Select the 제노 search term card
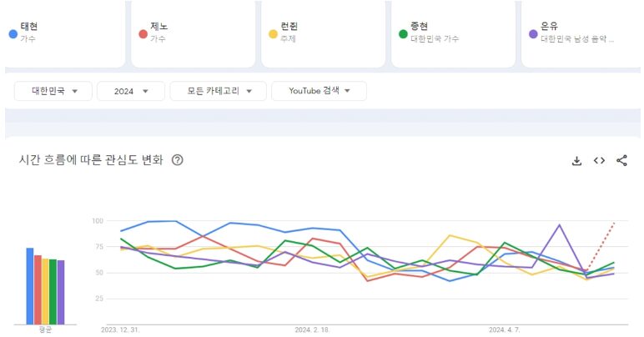644x337 pixels. (x=195, y=33)
